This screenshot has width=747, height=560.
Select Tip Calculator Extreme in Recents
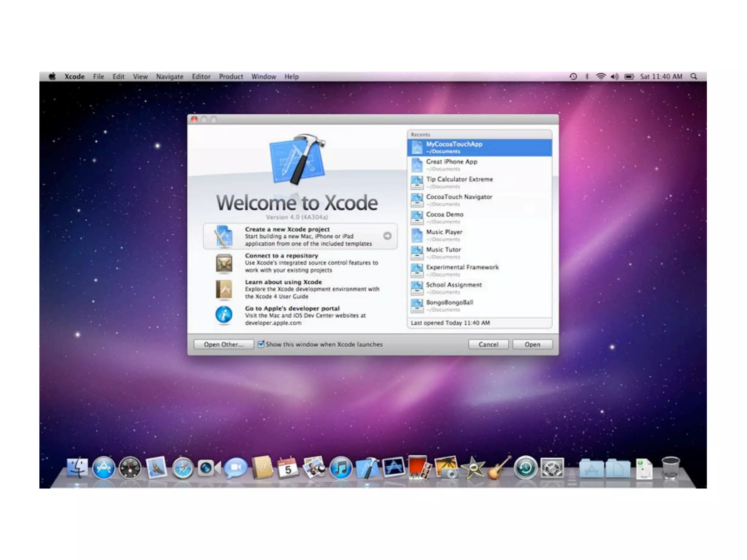[x=459, y=179]
